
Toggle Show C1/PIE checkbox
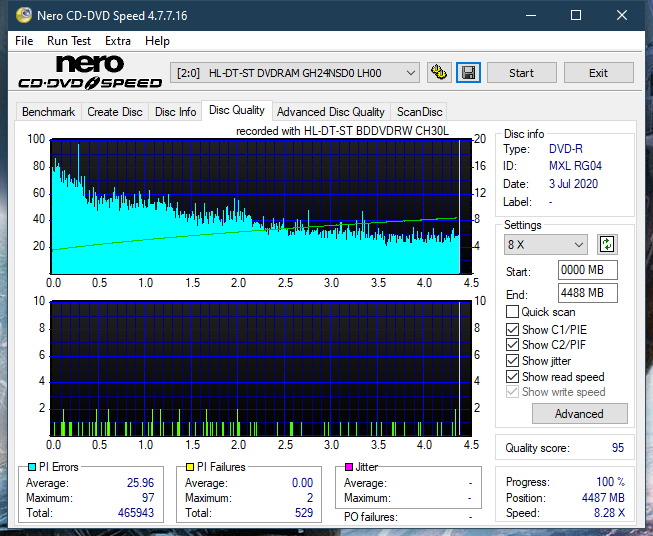click(x=512, y=329)
